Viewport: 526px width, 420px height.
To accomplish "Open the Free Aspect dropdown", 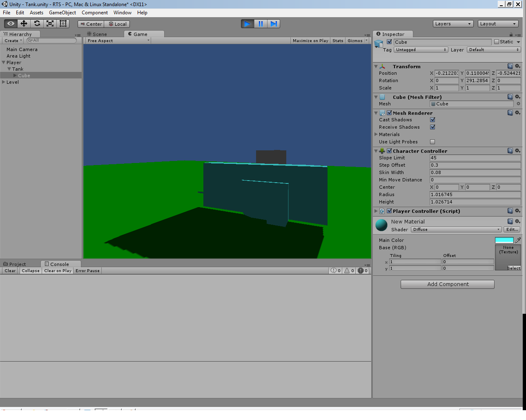I will (118, 40).
